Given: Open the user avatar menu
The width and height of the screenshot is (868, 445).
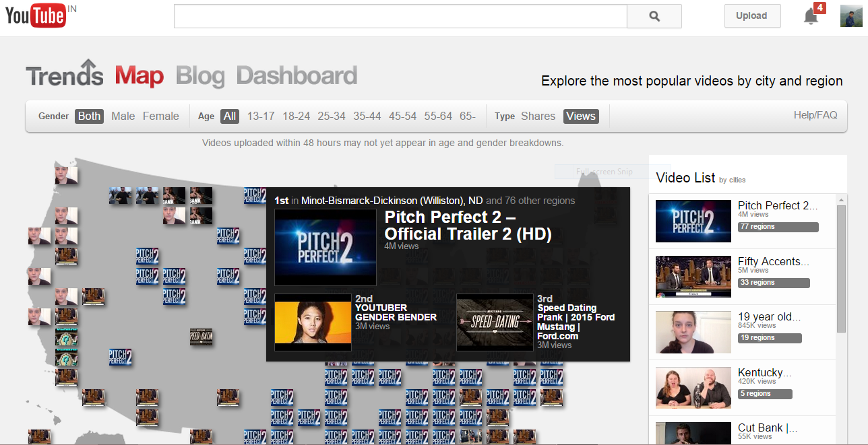Looking at the screenshot, I should click(x=851, y=16).
